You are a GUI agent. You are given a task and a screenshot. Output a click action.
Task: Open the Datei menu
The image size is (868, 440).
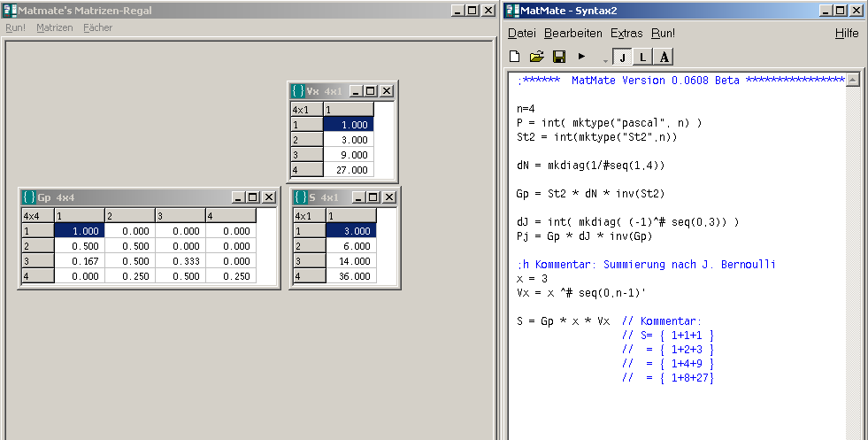tap(521, 33)
